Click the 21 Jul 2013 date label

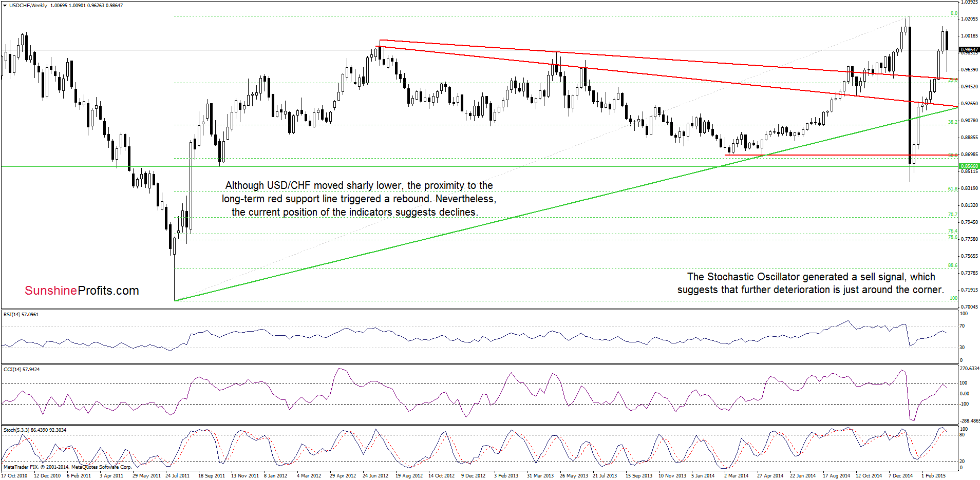click(605, 475)
